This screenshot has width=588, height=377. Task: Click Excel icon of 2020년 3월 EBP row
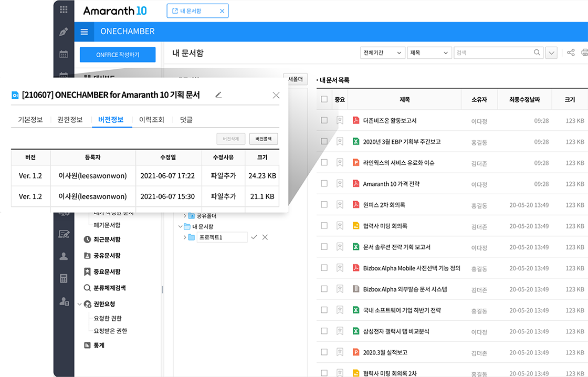(x=356, y=141)
